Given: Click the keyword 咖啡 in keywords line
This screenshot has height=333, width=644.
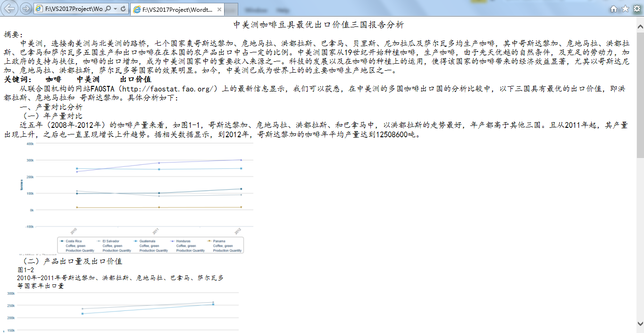Looking at the screenshot, I should (x=53, y=79).
